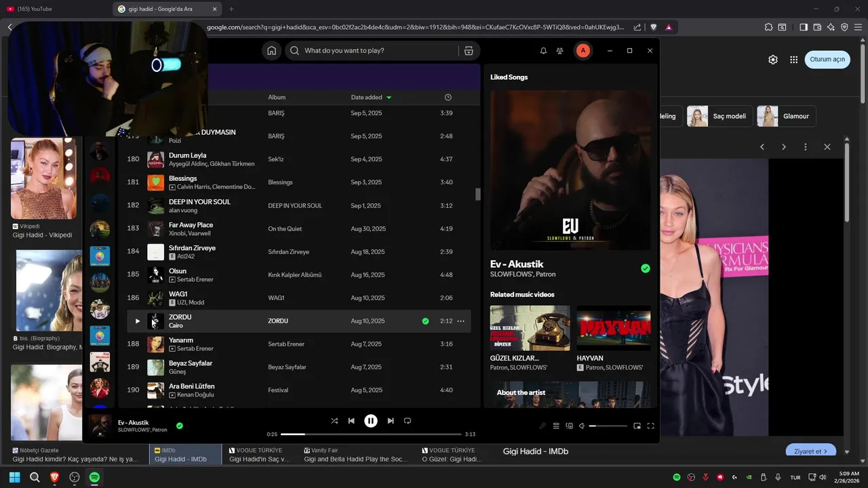The image size is (868, 488).
Task: Open Brave Shields lion icon
Action: [654, 27]
